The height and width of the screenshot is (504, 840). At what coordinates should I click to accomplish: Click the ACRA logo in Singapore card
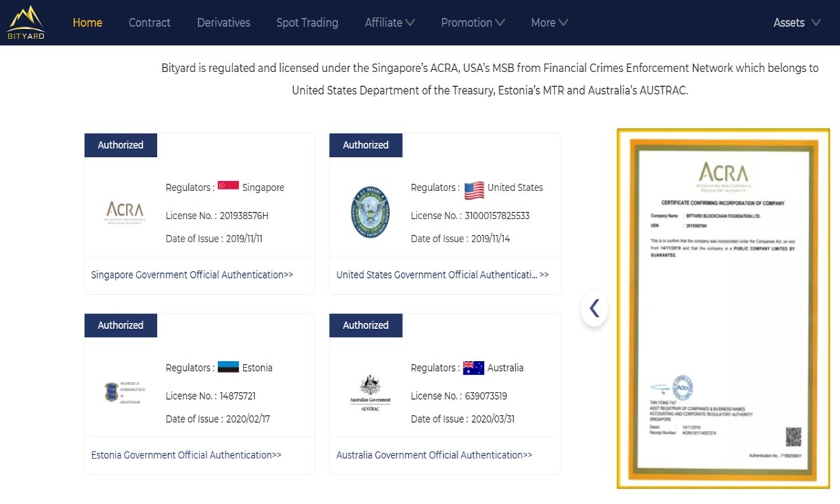click(125, 212)
